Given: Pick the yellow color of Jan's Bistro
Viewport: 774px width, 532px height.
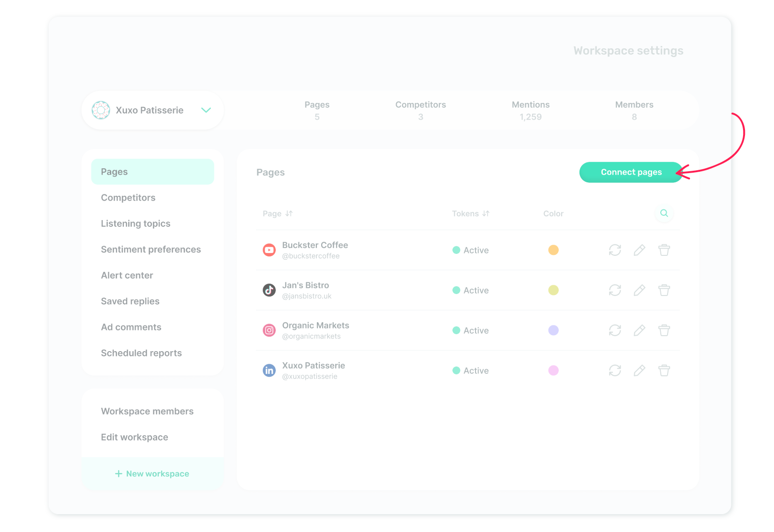Looking at the screenshot, I should [x=553, y=290].
